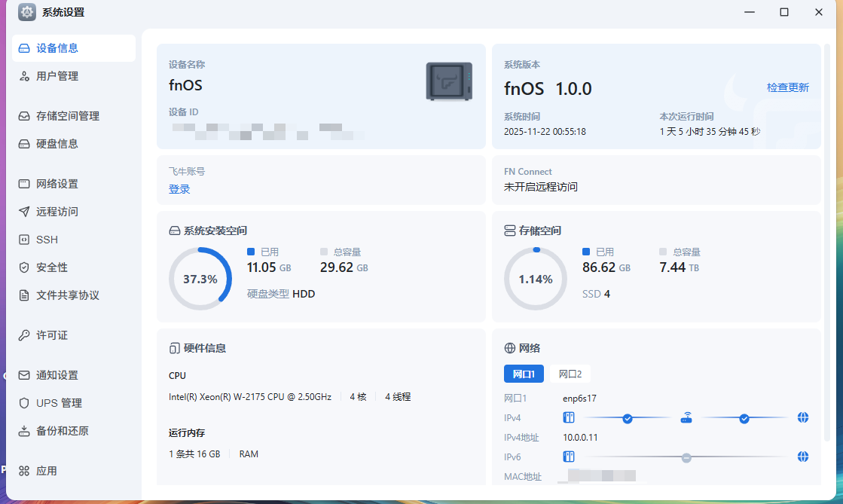
Task: Open 用户管理 in the sidebar
Action: coord(57,76)
